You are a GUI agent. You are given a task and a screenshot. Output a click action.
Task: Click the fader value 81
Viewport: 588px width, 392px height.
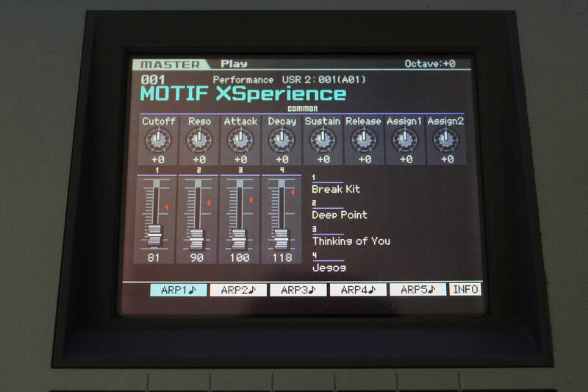point(154,257)
